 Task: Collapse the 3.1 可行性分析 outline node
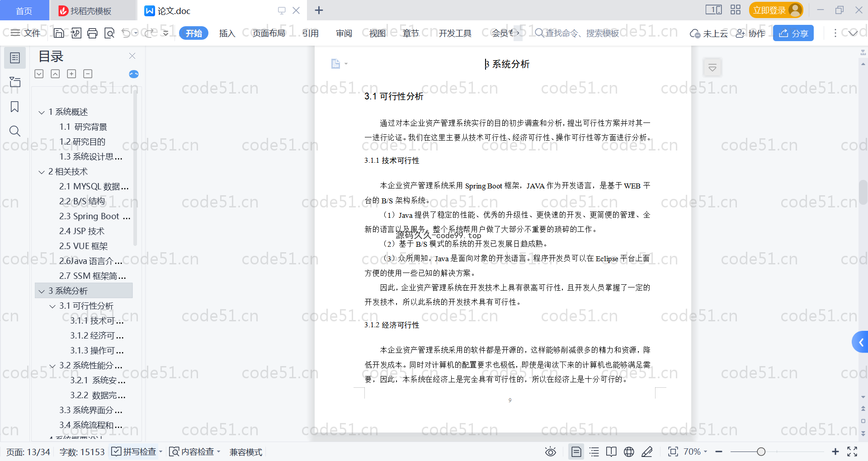point(52,306)
